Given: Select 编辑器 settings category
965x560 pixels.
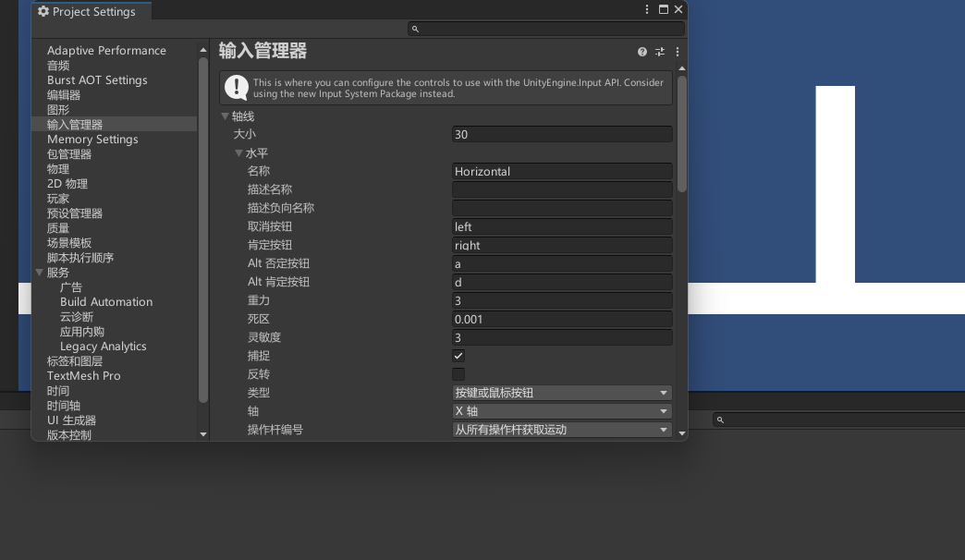Looking at the screenshot, I should pyautogui.click(x=64, y=95).
